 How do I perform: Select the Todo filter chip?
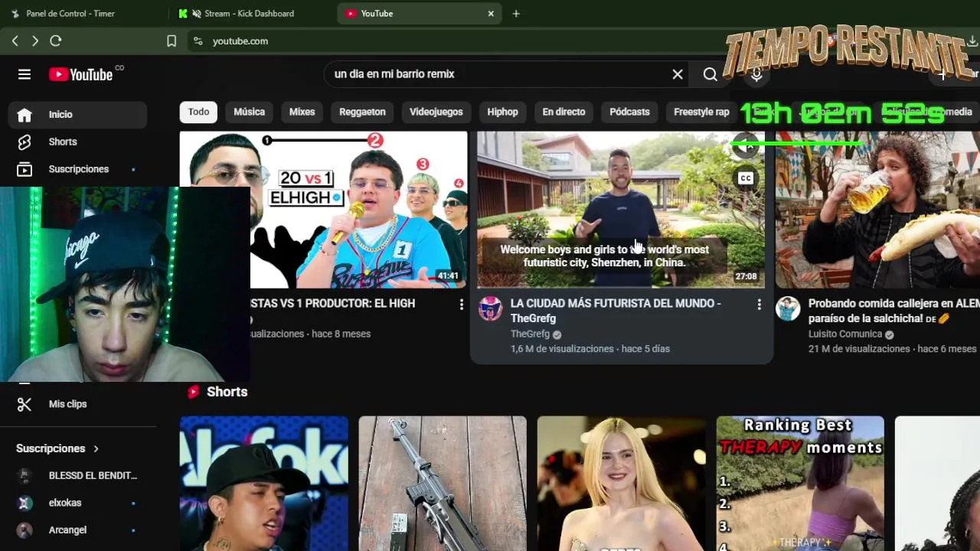pyautogui.click(x=199, y=112)
